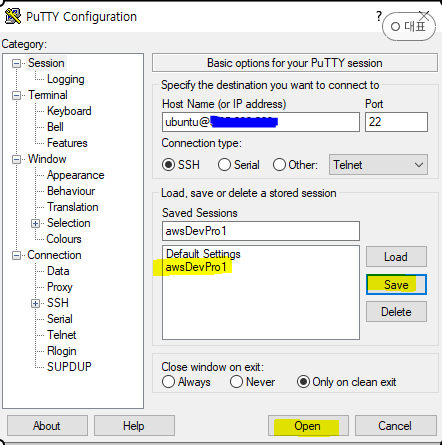The width and height of the screenshot is (442, 445).
Task: Open the Rlogin category in tree
Action: pyautogui.click(x=62, y=351)
